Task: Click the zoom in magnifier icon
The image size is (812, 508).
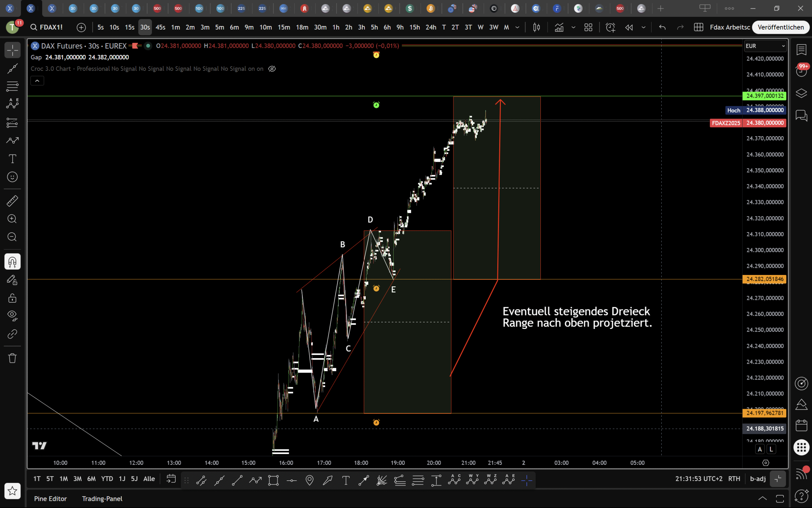Action: click(12, 219)
